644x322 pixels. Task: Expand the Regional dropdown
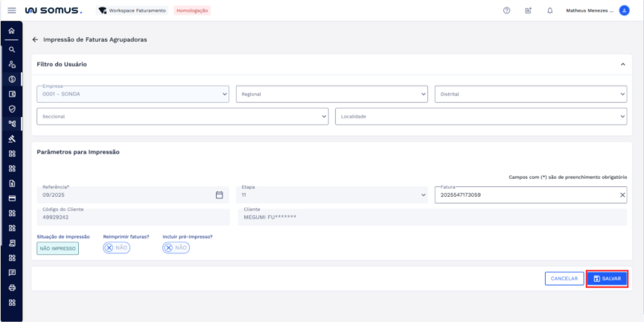coord(332,94)
